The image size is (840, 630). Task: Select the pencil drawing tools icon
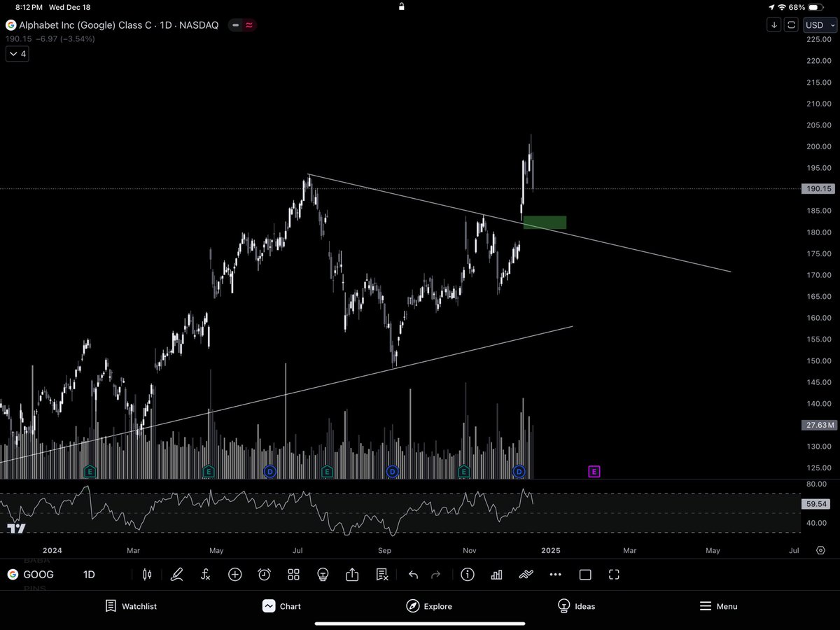point(176,575)
